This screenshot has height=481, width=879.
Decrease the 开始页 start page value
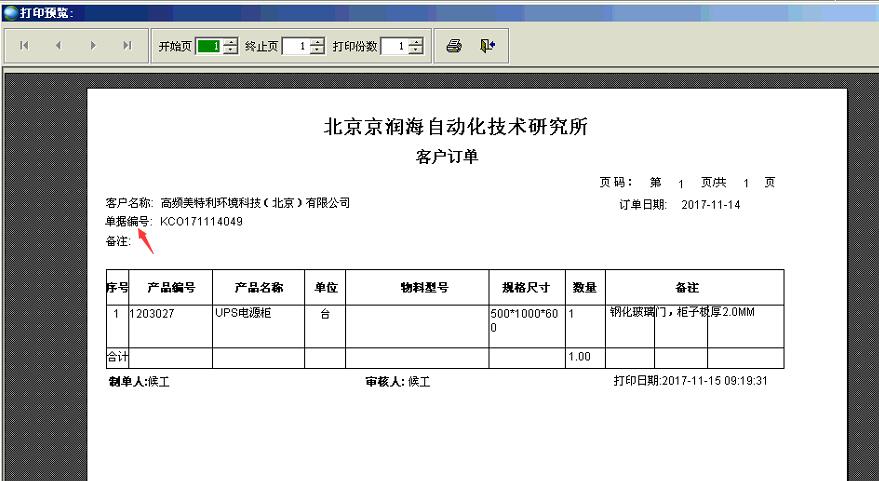231,51
